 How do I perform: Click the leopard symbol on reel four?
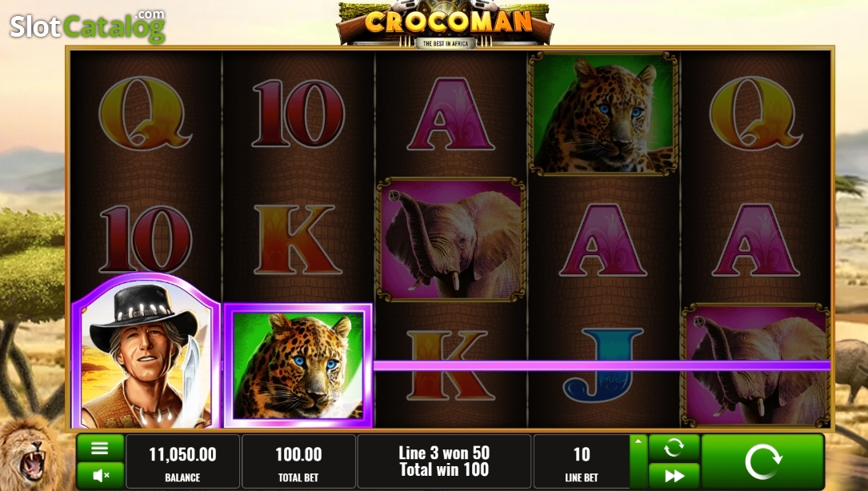[603, 114]
